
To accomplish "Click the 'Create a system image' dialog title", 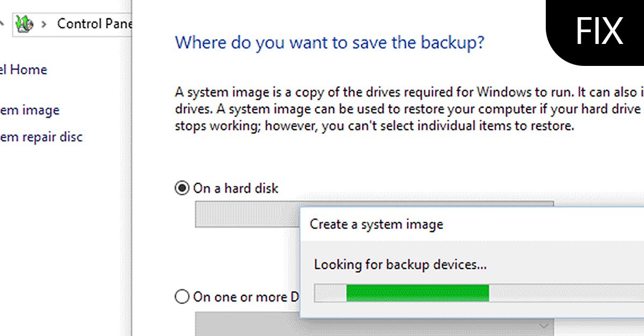I will [376, 224].
